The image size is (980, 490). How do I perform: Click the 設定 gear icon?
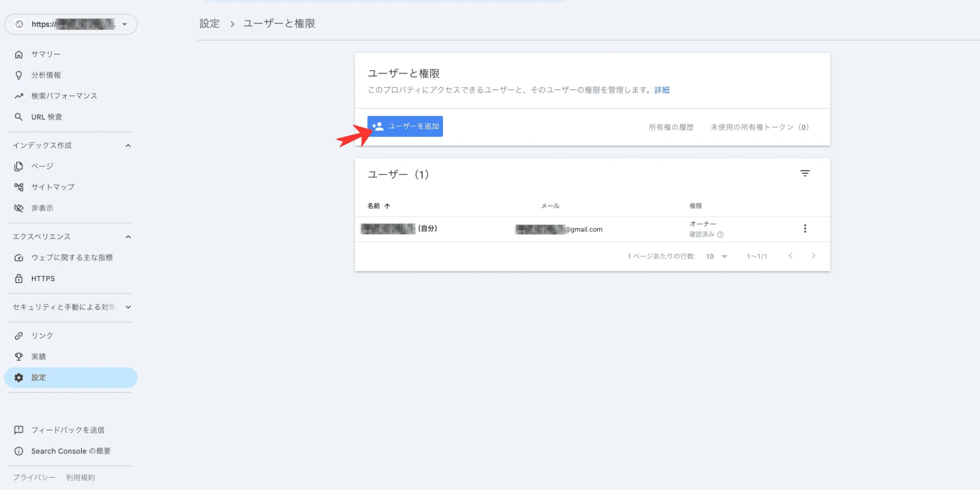click(19, 378)
